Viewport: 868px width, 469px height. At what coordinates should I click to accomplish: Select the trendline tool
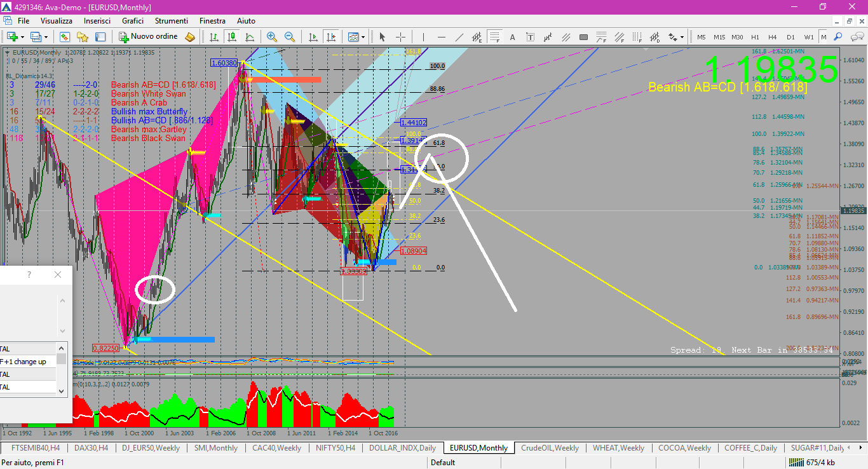coord(459,37)
